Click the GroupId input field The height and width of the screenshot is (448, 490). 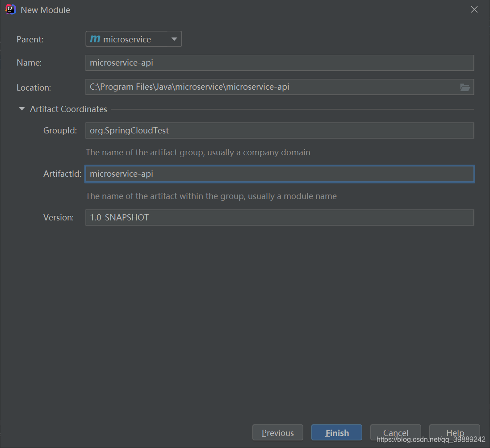pos(280,130)
